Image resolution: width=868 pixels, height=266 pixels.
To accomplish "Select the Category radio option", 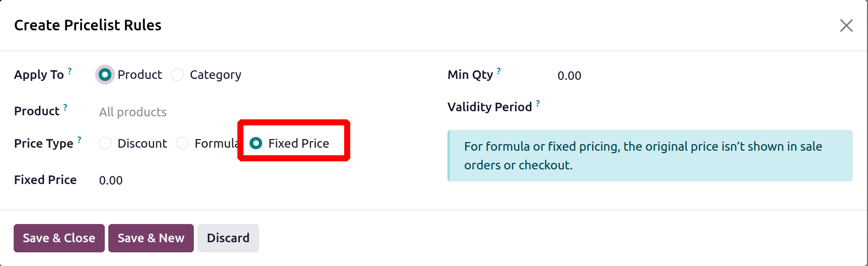I will click(178, 75).
